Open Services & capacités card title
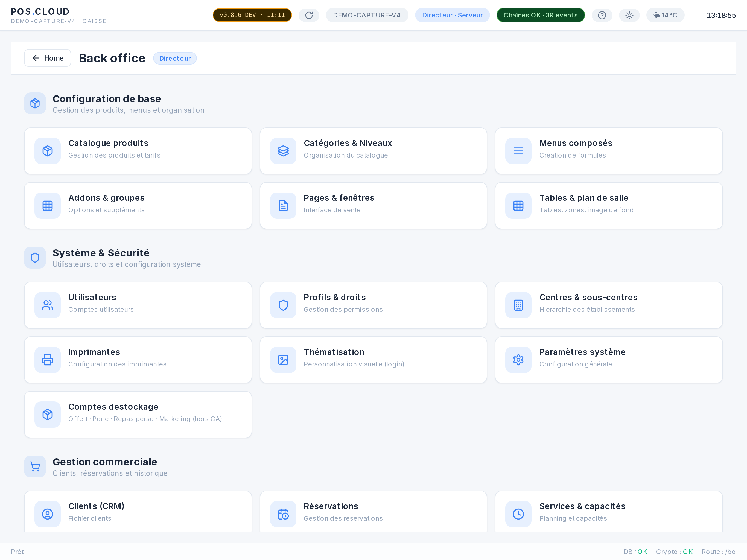The image size is (747, 560). 583,506
